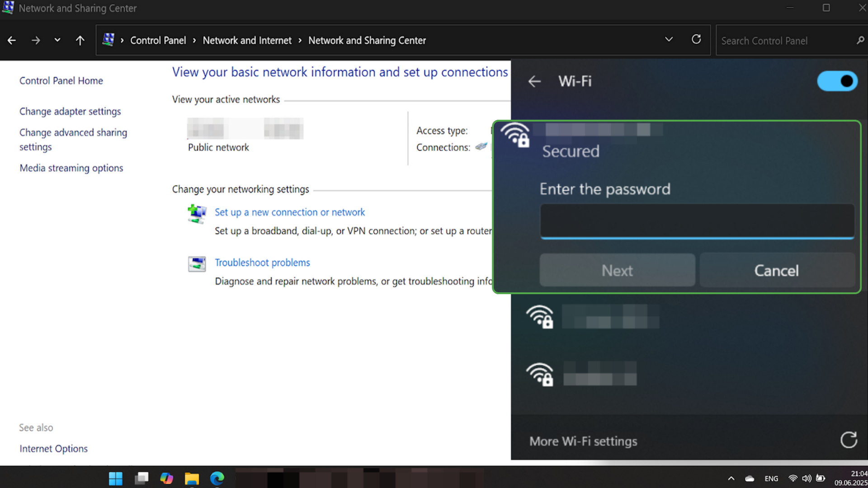This screenshot has height=488, width=868.
Task: Refresh the Wi-Fi network list
Action: coord(849,440)
